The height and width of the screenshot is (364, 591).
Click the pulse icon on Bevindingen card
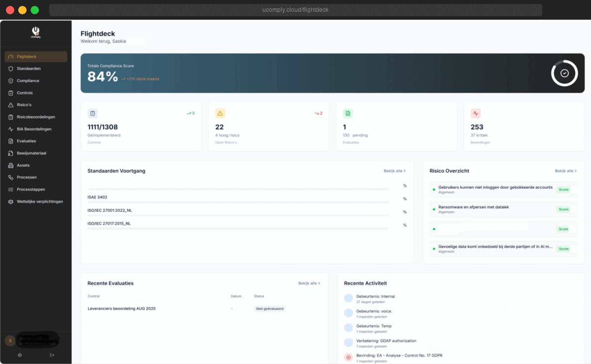475,114
